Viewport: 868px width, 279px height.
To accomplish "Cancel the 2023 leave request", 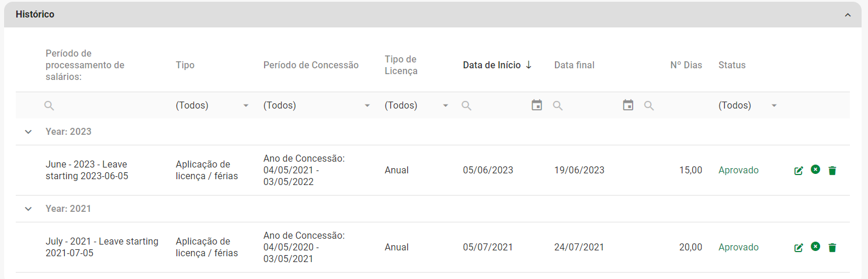I will tap(815, 170).
